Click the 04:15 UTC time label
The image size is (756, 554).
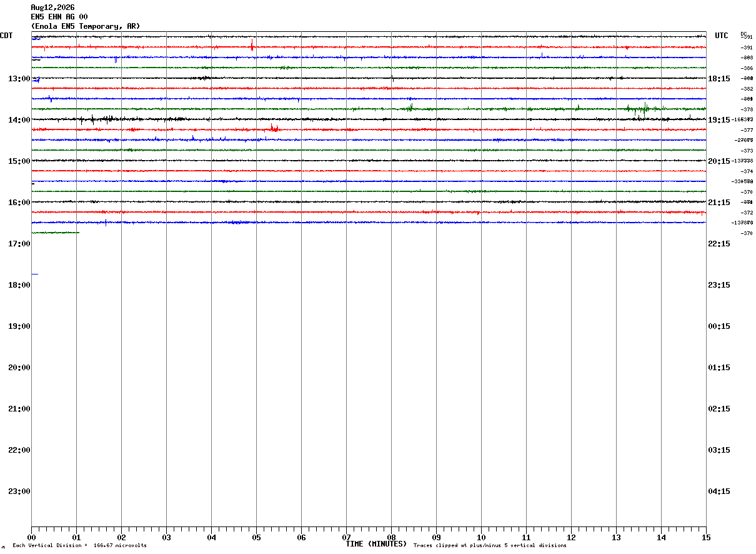(x=719, y=491)
